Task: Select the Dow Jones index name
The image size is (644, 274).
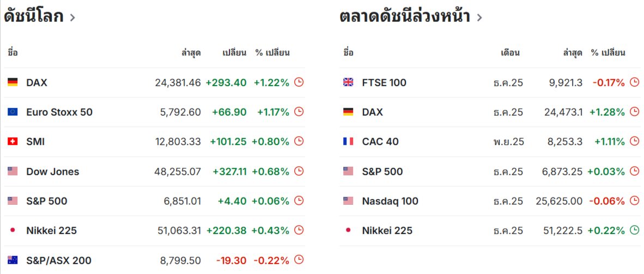Action: [x=52, y=171]
